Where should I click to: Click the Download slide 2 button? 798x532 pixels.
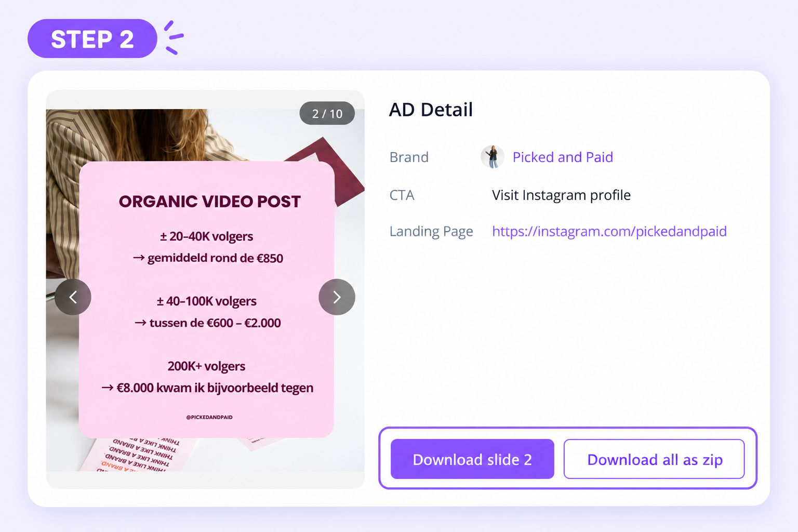tap(472, 459)
